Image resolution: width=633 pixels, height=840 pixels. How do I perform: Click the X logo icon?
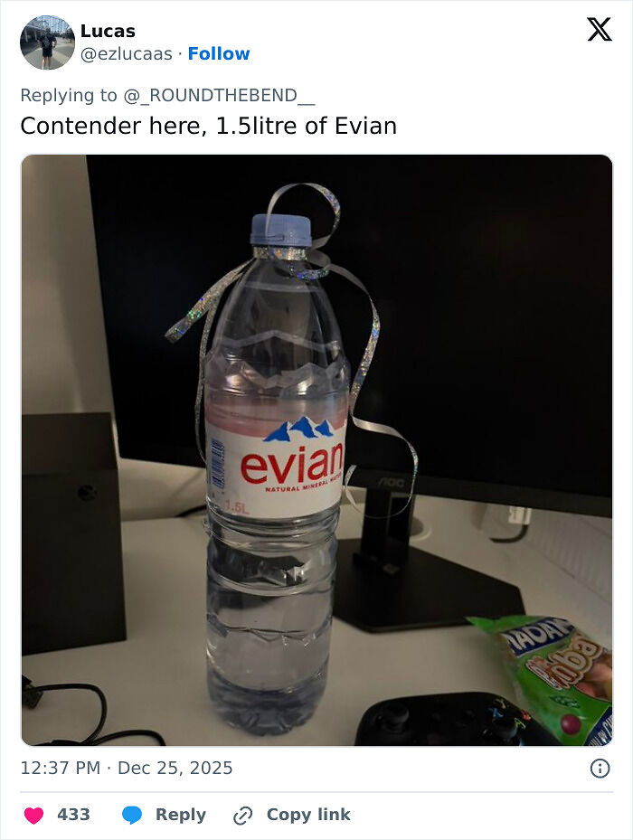pyautogui.click(x=600, y=29)
